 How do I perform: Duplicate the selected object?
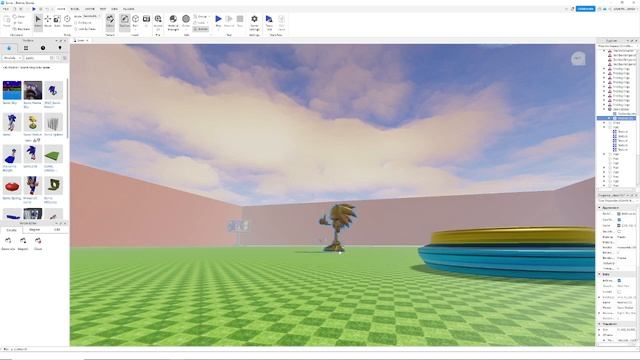coord(21,29)
